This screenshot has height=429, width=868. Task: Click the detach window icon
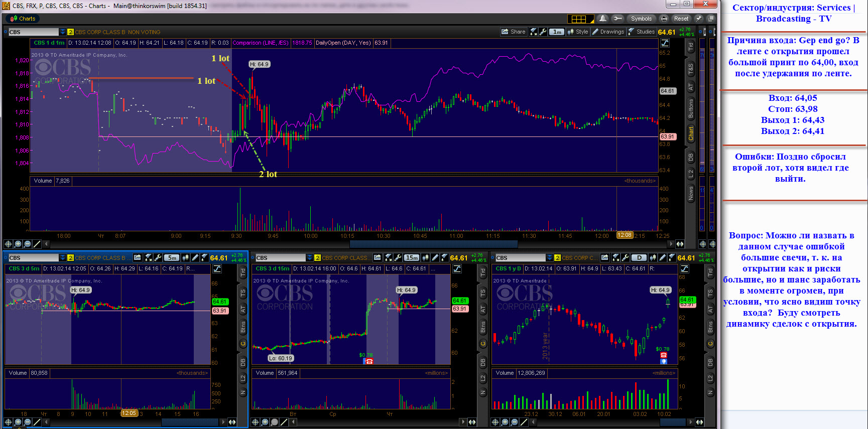coord(710,19)
